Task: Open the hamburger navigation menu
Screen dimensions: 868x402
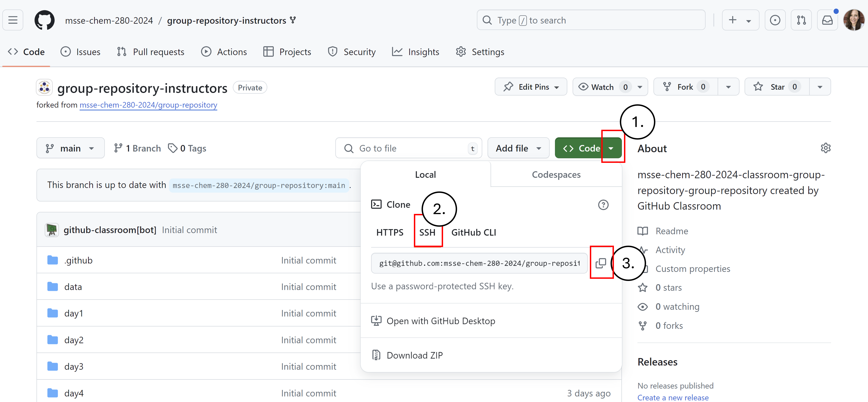Action: pyautogui.click(x=13, y=20)
